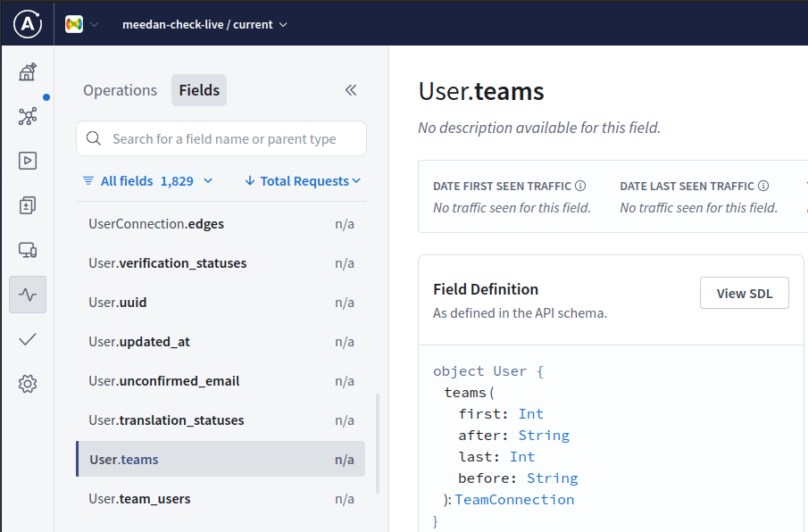
Task: Open the meedan-check-live / current variant dropdown
Action: pos(204,24)
